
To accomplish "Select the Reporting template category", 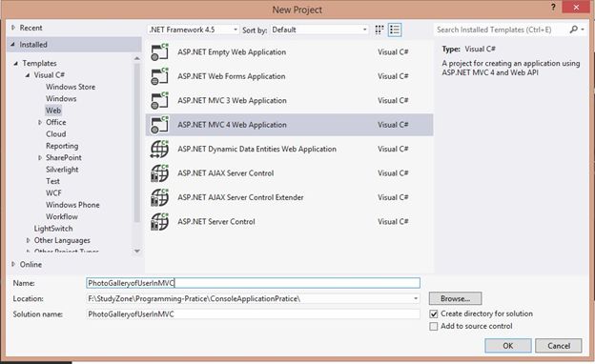I will [x=62, y=146].
